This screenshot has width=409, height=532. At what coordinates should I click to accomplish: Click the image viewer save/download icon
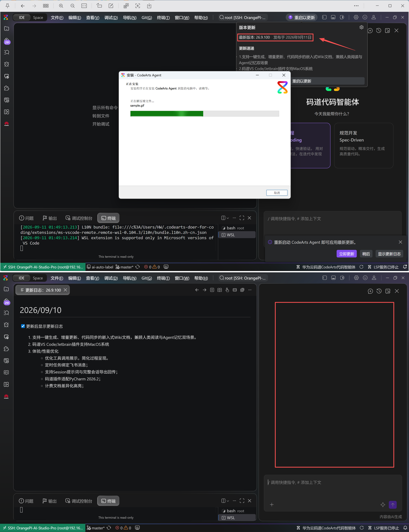149,6
